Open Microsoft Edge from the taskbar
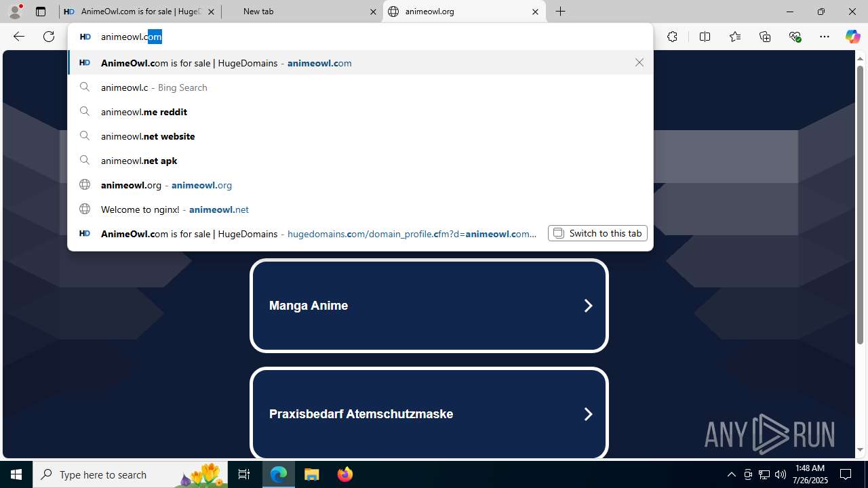Viewport: 868px width, 488px height. 279,474
